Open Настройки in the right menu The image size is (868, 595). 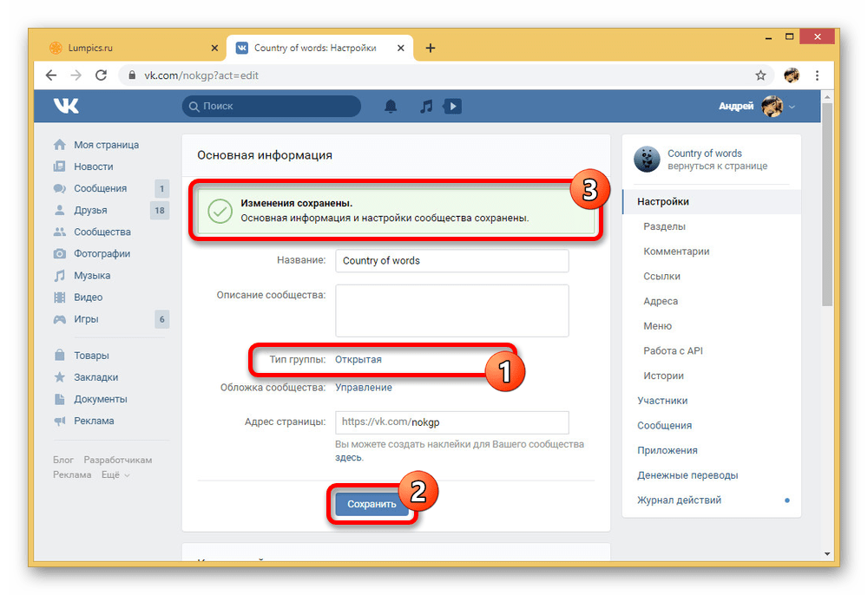coord(712,202)
